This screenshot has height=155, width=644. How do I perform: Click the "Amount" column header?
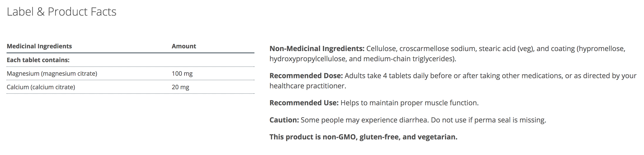(x=184, y=46)
